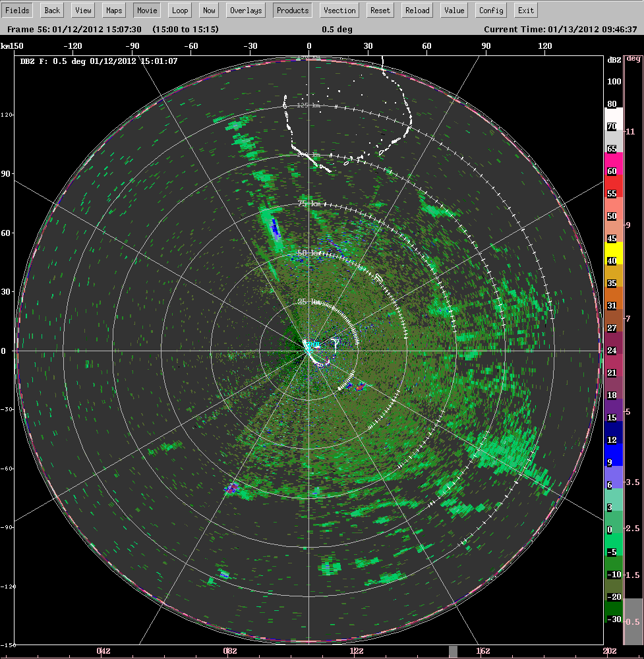Toggle the Products button
644x659 pixels.
(293, 11)
